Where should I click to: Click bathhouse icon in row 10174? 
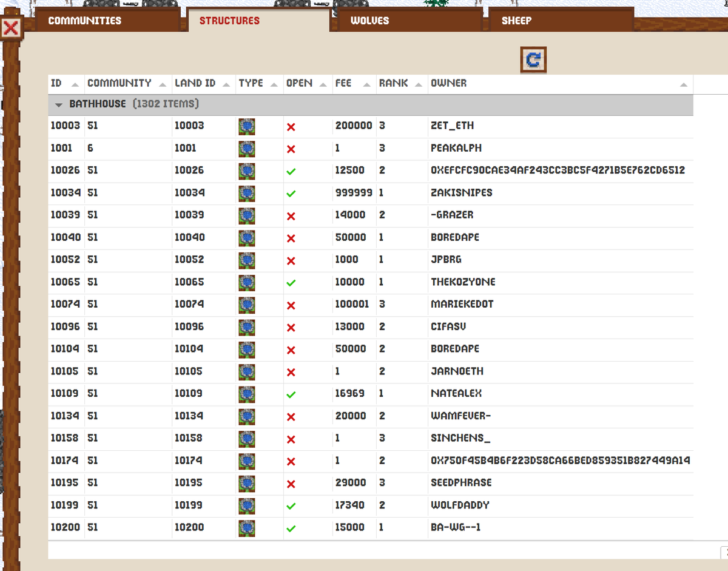click(246, 461)
